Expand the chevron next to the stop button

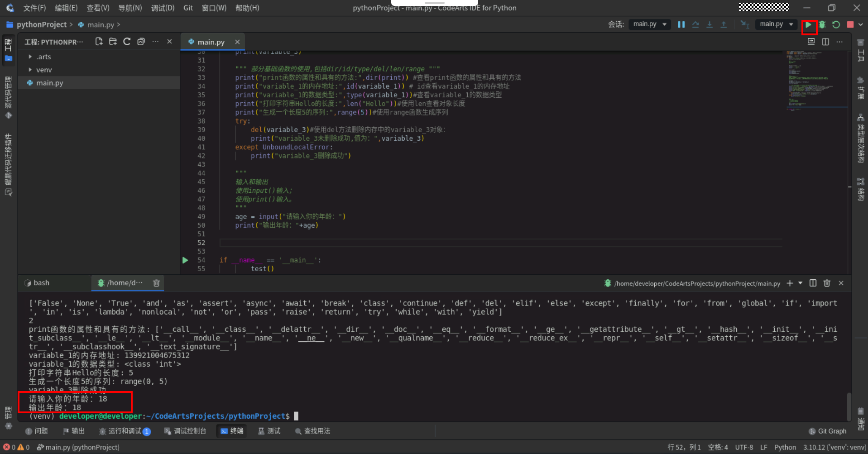coord(861,25)
